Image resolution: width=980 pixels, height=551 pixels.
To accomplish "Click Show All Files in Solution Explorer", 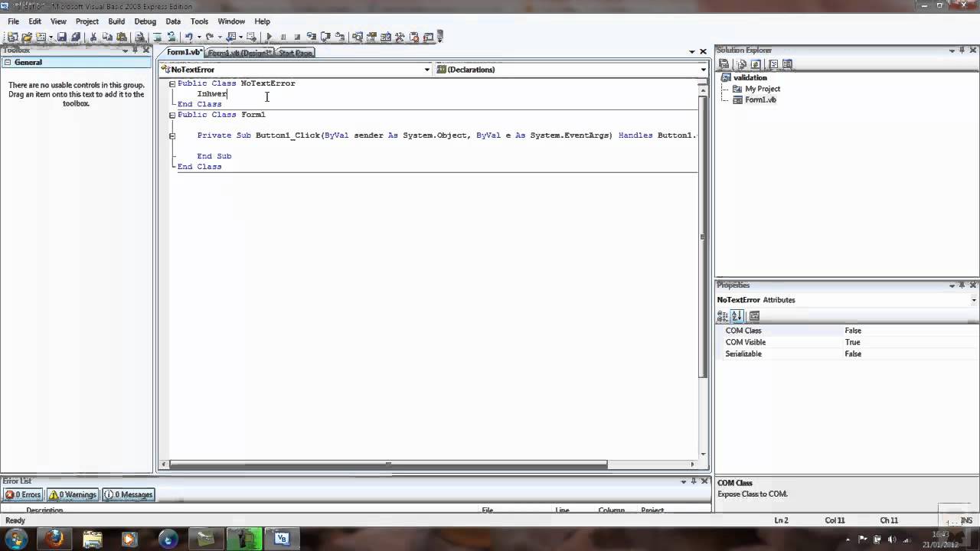I will tap(741, 64).
